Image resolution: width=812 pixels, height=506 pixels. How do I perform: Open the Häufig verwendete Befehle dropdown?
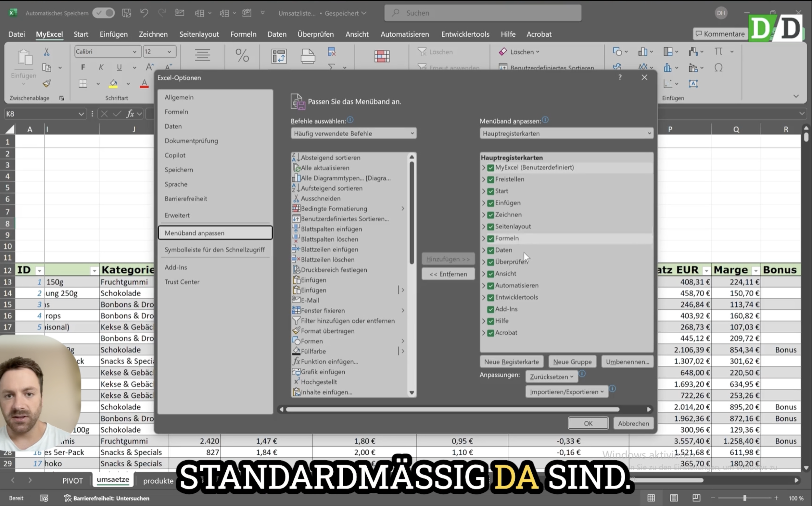pyautogui.click(x=353, y=133)
